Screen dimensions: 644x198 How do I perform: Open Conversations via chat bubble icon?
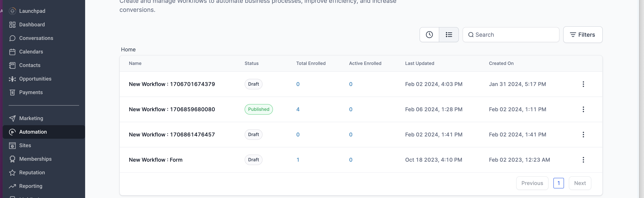[12, 38]
